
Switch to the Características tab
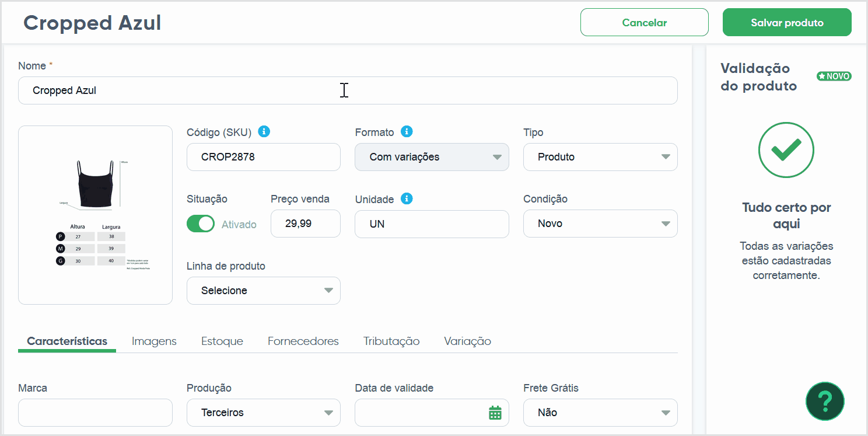click(x=67, y=341)
